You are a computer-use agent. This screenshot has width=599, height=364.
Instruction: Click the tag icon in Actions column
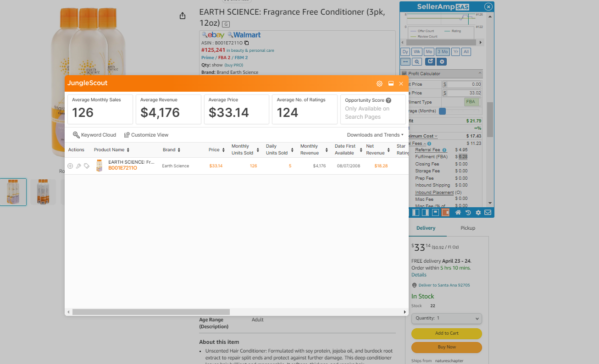click(x=87, y=166)
